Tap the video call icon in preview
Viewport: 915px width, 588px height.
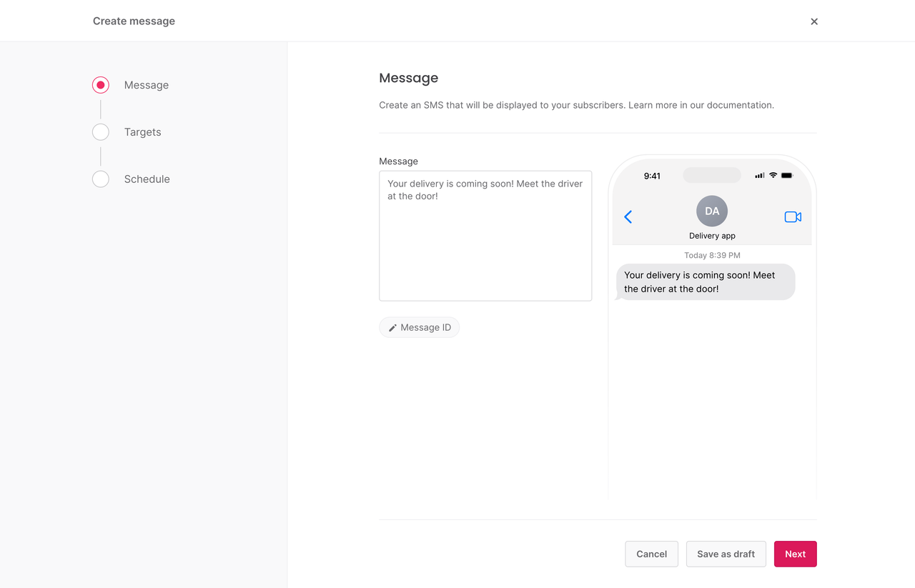793,216
